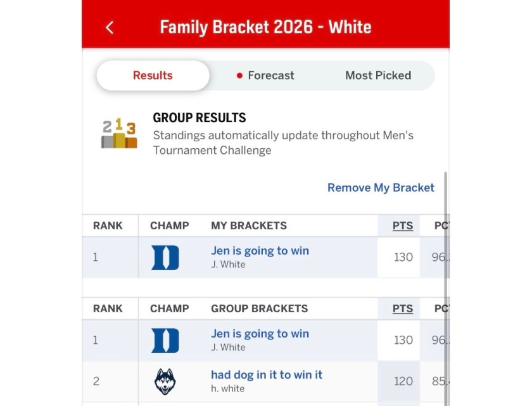Click Duke logo in Group Brackets row

pyautogui.click(x=165, y=340)
